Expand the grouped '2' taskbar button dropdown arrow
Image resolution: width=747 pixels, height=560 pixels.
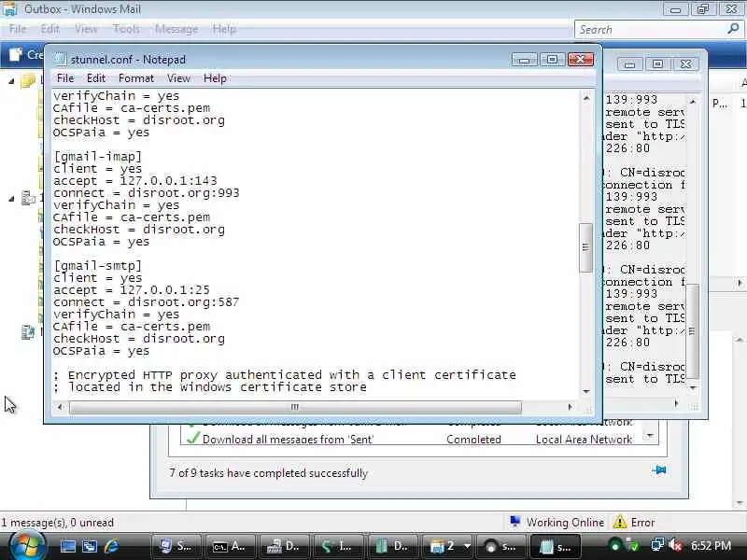click(467, 546)
